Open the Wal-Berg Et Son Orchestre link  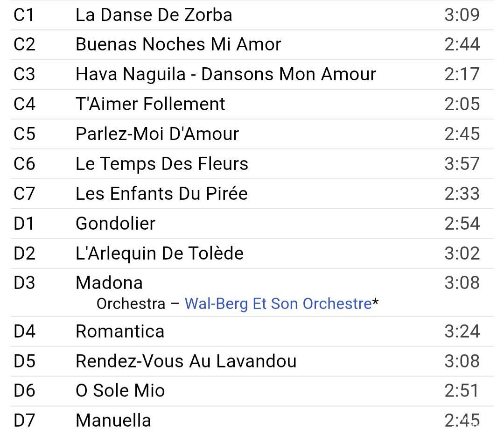[x=278, y=304]
